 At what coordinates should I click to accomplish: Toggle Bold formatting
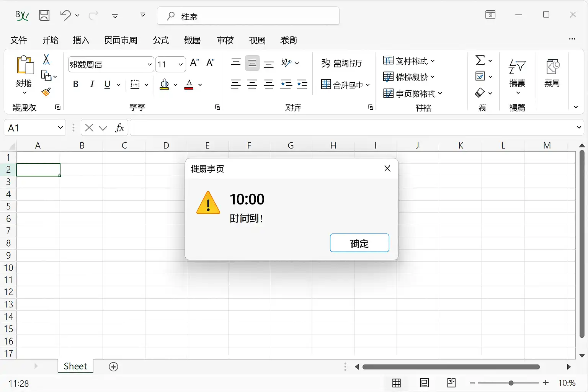pyautogui.click(x=76, y=84)
